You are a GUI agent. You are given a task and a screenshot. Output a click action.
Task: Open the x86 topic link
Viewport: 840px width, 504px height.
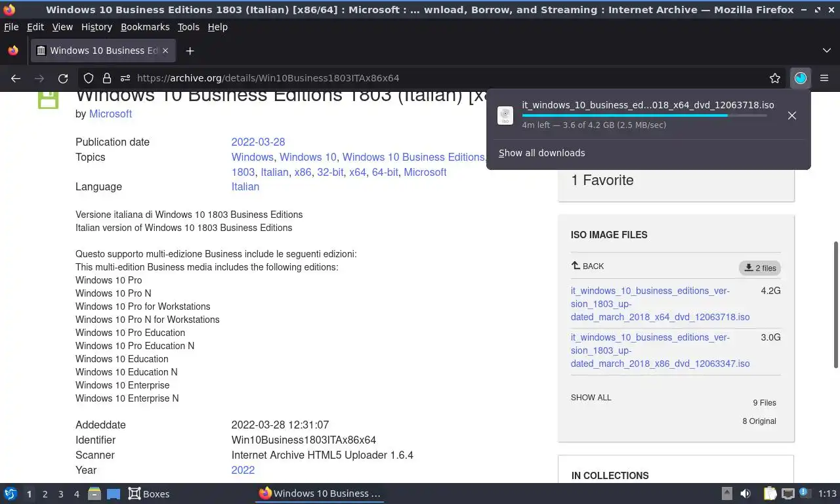click(x=303, y=172)
